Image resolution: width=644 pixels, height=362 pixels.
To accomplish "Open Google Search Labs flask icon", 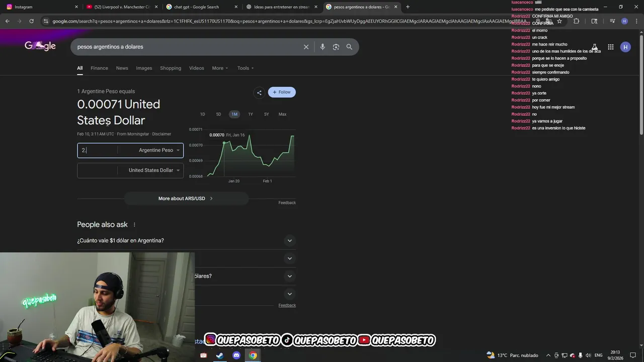I will point(594,47).
